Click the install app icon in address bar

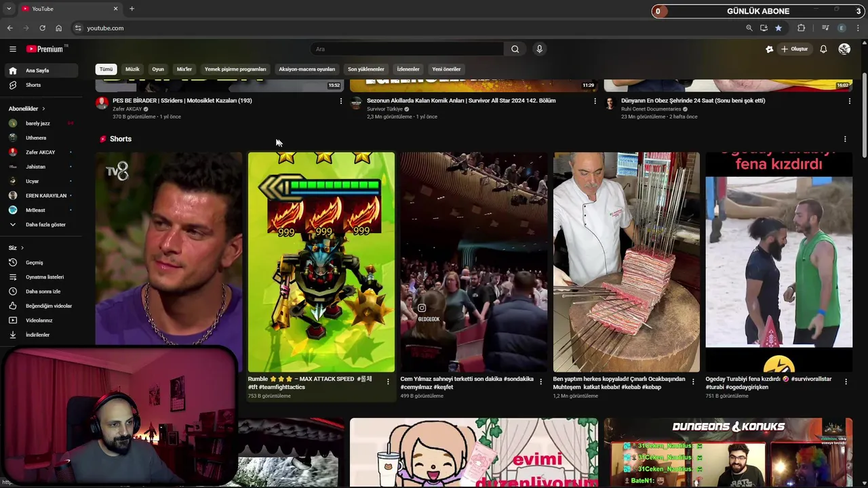pos(764,28)
